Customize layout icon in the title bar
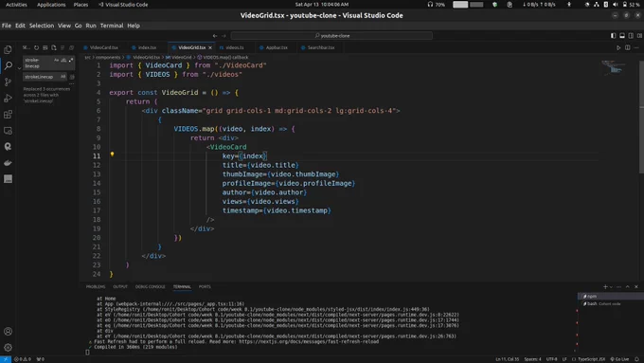 [640, 36]
